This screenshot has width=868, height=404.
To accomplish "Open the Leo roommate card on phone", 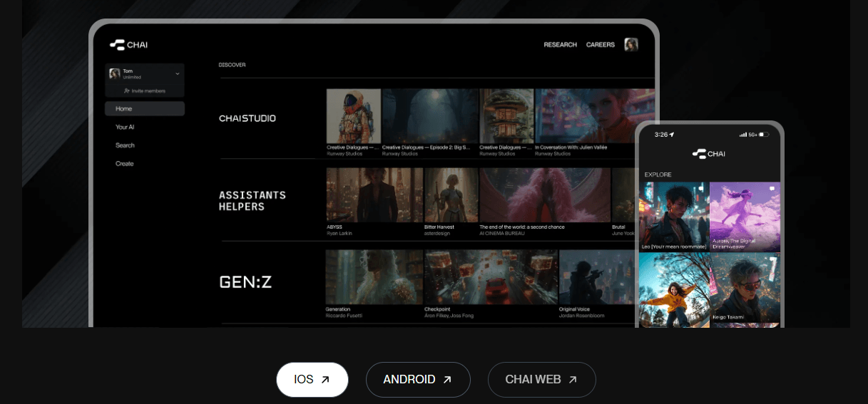I will pos(674,217).
